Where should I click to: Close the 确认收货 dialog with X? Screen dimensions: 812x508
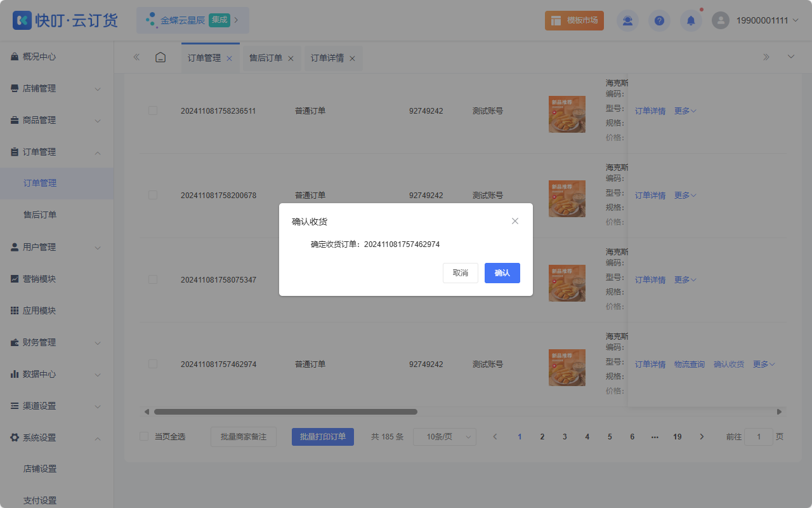pyautogui.click(x=515, y=221)
